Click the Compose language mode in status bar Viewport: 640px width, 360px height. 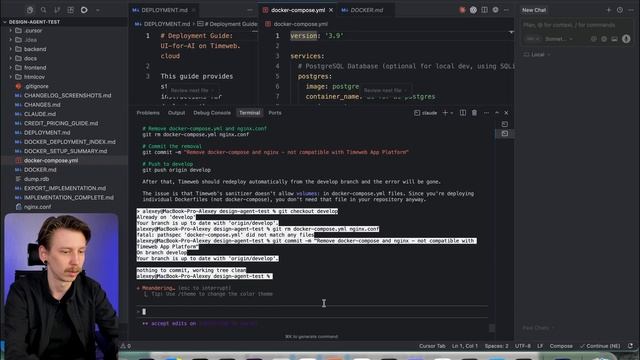561,346
